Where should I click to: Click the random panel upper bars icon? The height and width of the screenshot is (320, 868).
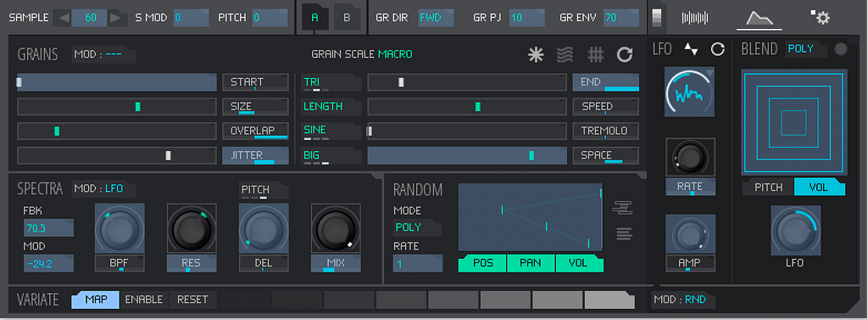(623, 208)
